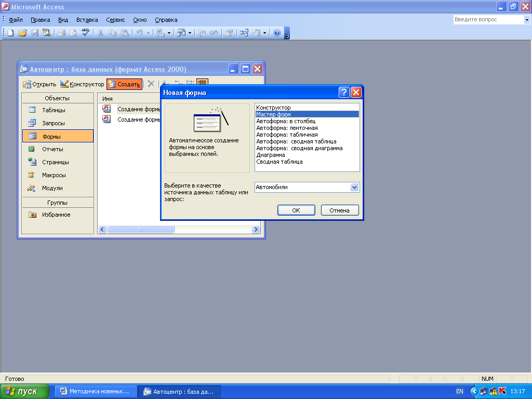Switch to Запросы objects
The width and height of the screenshot is (532, 399).
click(x=58, y=123)
